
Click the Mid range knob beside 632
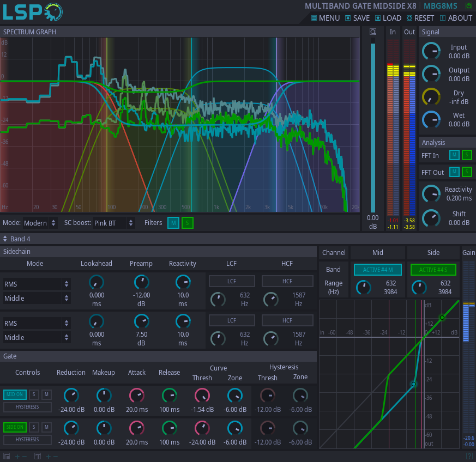(363, 287)
